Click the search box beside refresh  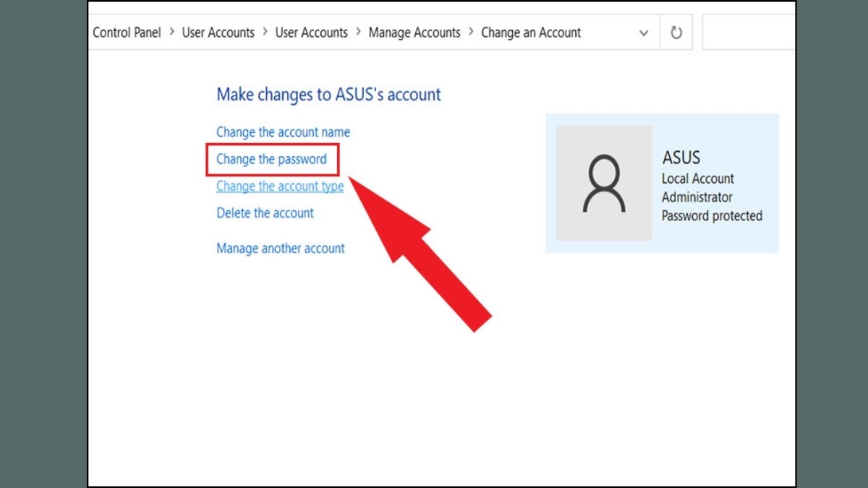pyautogui.click(x=749, y=33)
